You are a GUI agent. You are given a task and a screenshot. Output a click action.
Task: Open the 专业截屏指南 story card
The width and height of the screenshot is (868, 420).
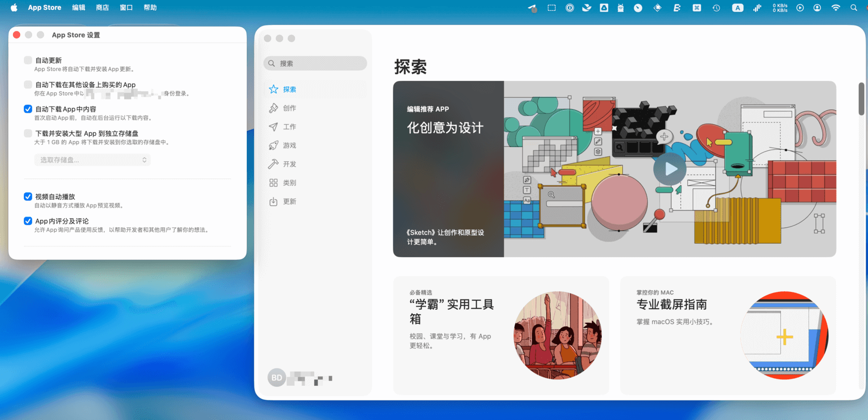(x=727, y=335)
